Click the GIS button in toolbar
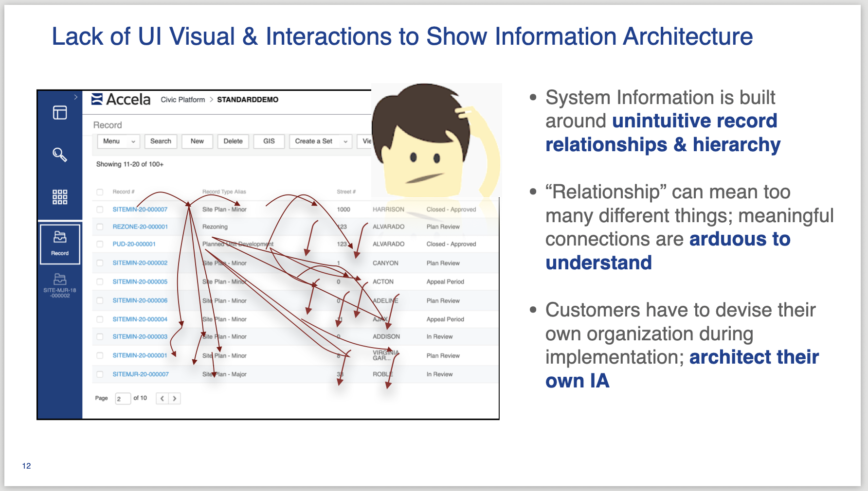868x491 pixels. (x=269, y=141)
